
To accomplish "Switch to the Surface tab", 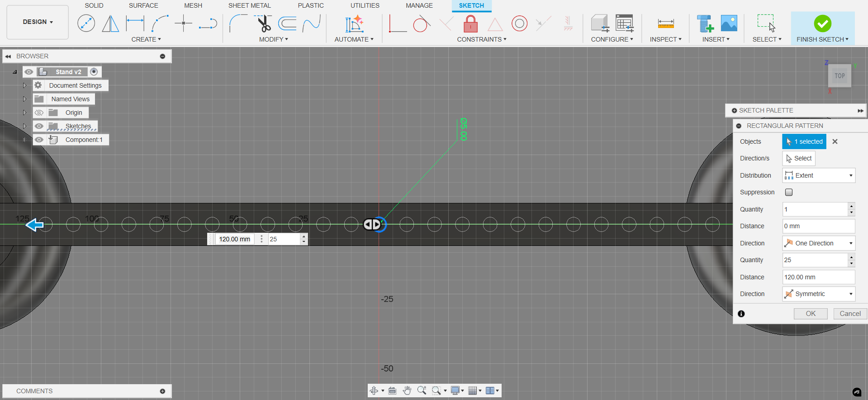I will click(143, 5).
